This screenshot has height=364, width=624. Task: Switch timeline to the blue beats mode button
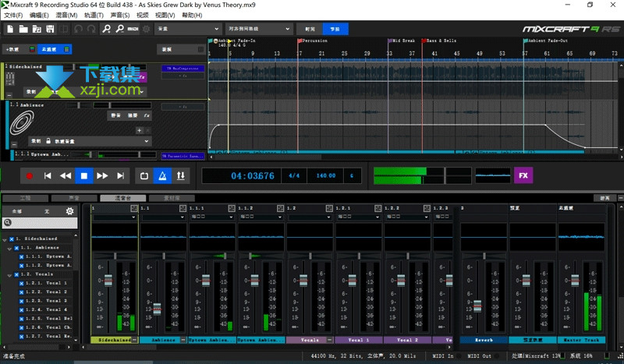(x=335, y=29)
